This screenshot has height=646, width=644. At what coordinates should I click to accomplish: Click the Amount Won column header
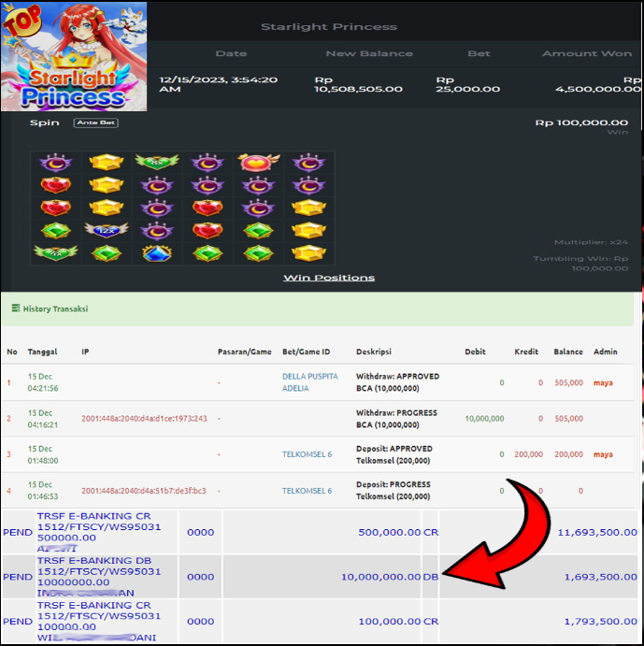tap(587, 53)
